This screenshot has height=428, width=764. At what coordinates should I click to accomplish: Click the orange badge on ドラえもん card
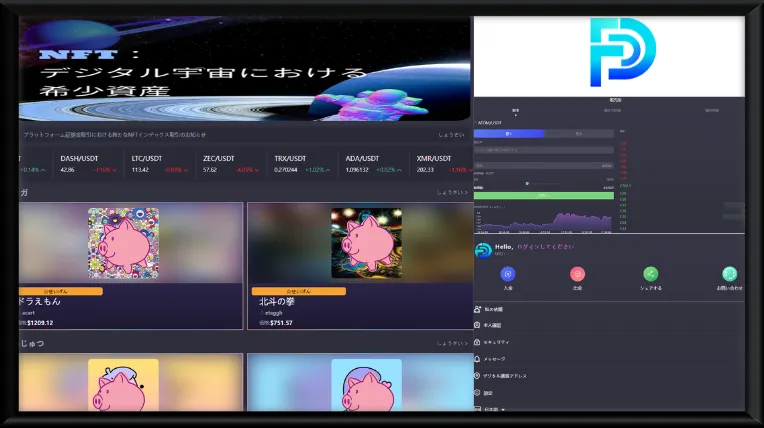click(x=61, y=291)
